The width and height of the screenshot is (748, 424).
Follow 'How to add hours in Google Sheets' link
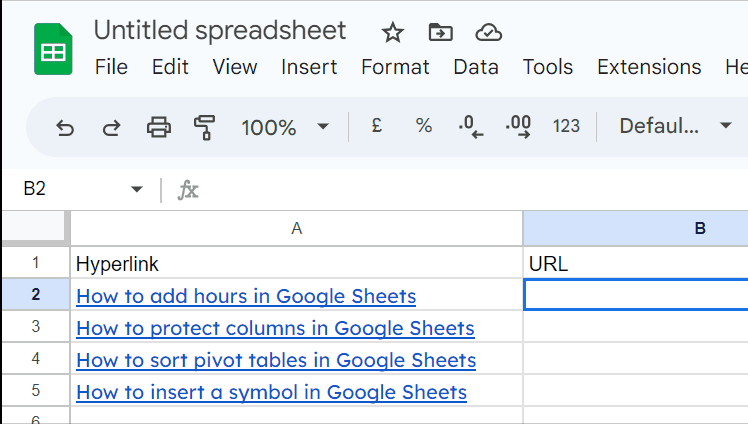coord(246,296)
